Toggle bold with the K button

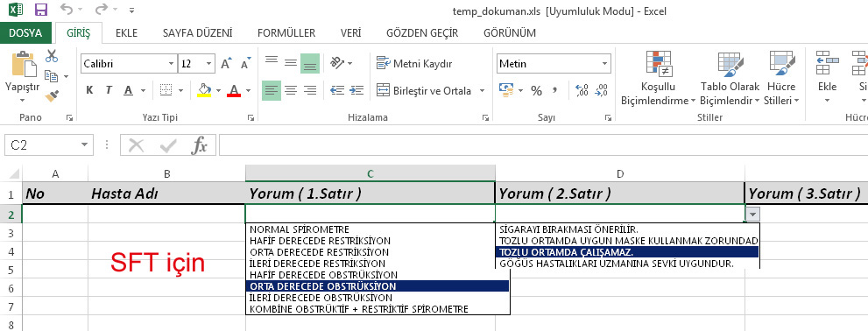click(x=89, y=90)
